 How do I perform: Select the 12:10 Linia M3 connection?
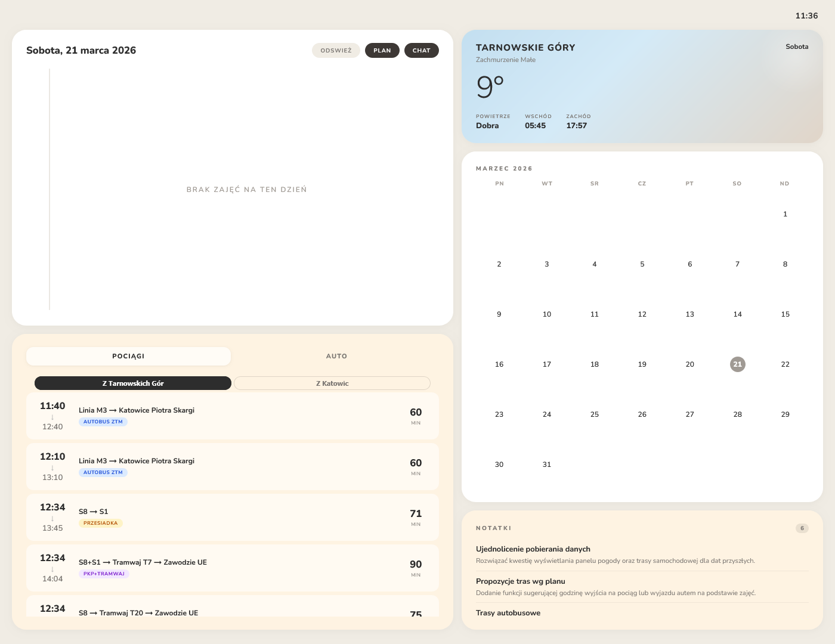(x=233, y=467)
